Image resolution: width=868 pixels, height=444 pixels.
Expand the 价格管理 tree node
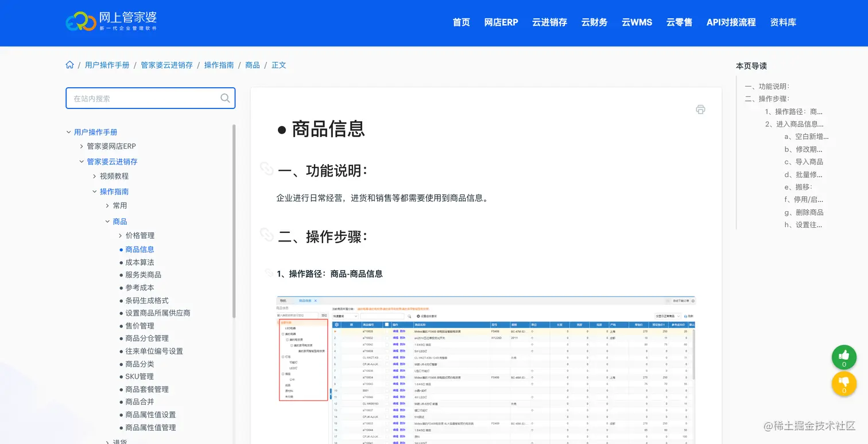(x=121, y=235)
